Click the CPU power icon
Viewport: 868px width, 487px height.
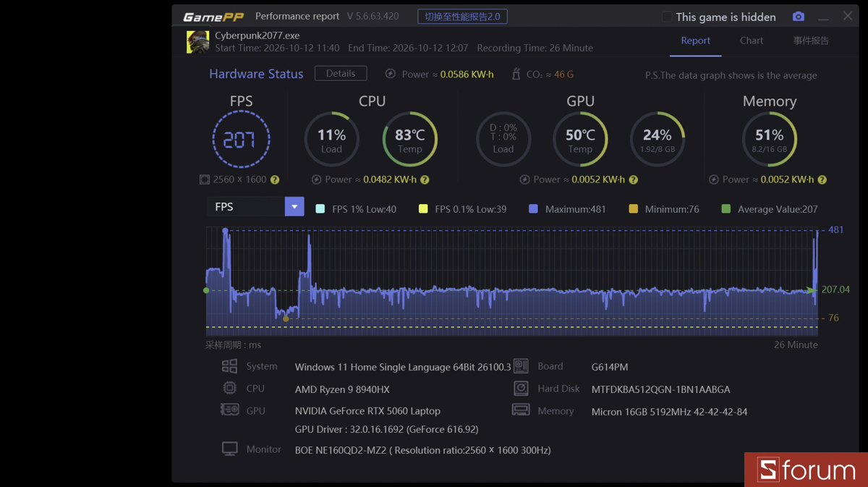(316, 179)
